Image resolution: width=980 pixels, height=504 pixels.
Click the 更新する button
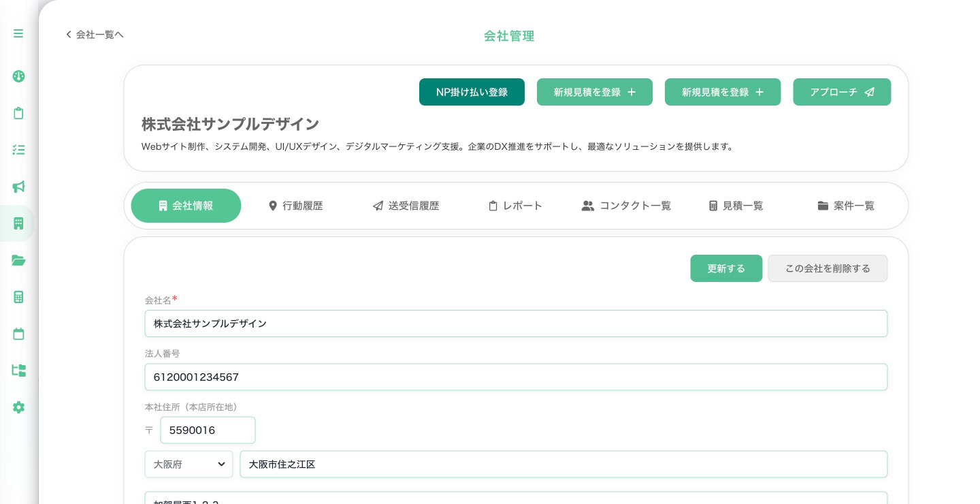coord(726,268)
